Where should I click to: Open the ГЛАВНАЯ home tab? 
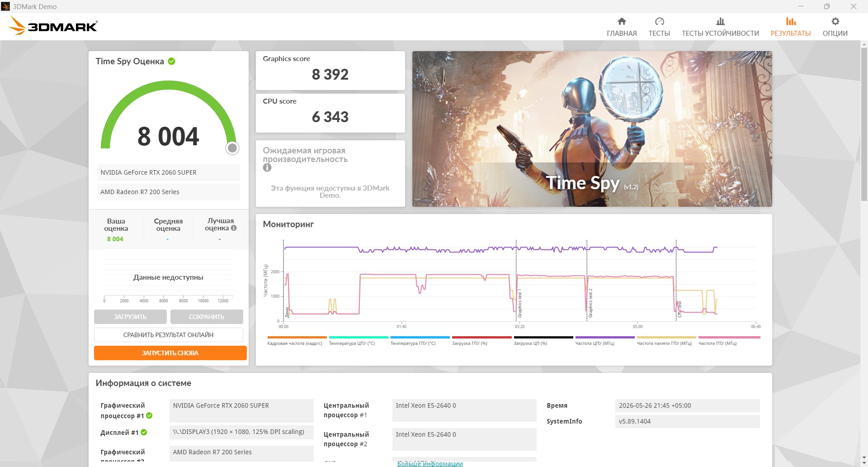(x=622, y=27)
